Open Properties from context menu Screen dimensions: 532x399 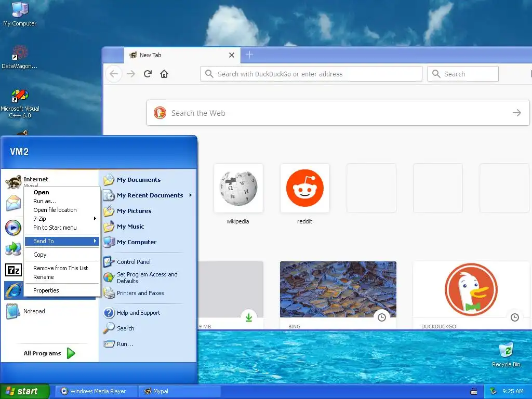pyautogui.click(x=62, y=290)
